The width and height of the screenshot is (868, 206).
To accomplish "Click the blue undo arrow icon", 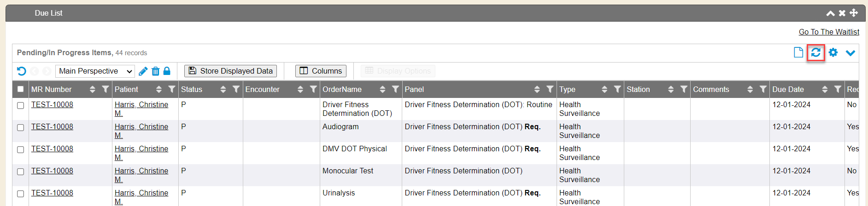I will coord(21,71).
